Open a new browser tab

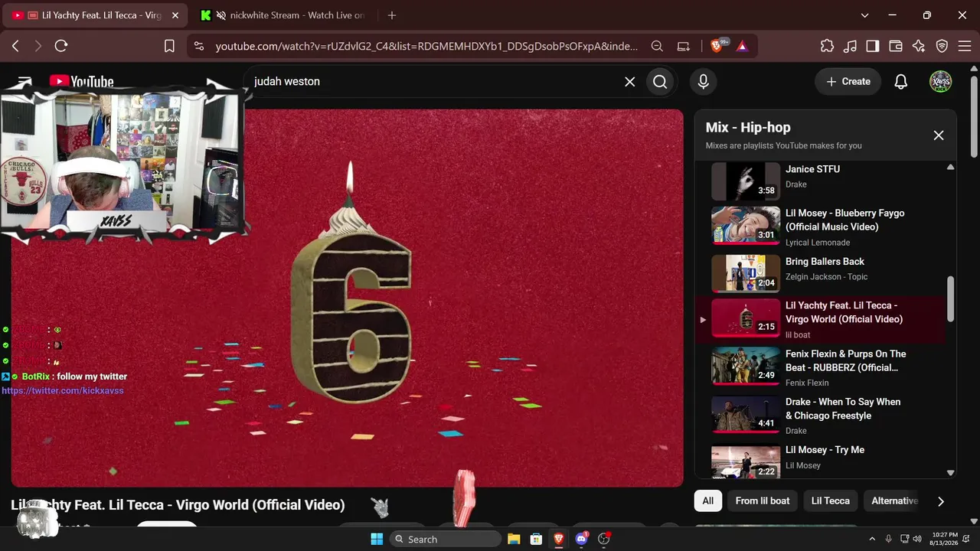pyautogui.click(x=392, y=15)
